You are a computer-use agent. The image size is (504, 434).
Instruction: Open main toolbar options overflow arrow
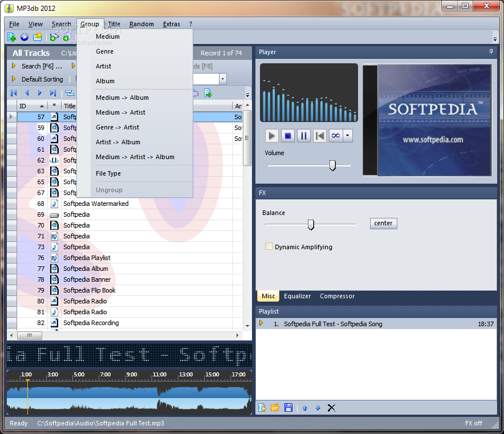pos(495,39)
